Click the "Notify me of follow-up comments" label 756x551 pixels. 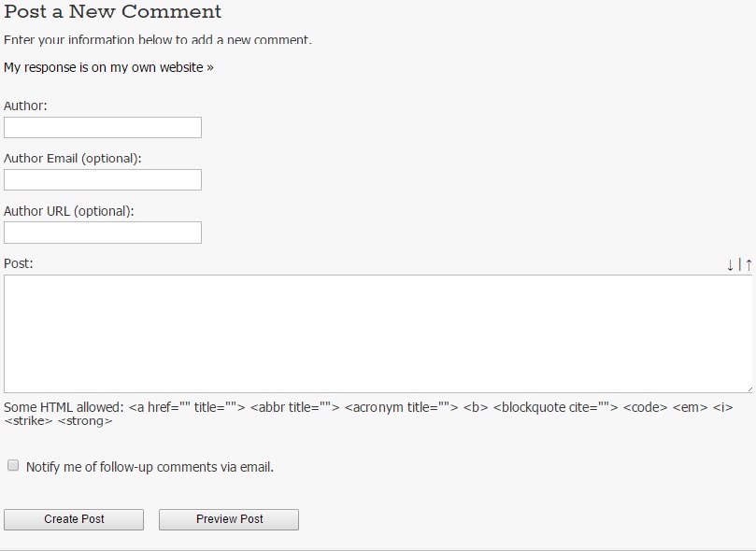coord(150,467)
